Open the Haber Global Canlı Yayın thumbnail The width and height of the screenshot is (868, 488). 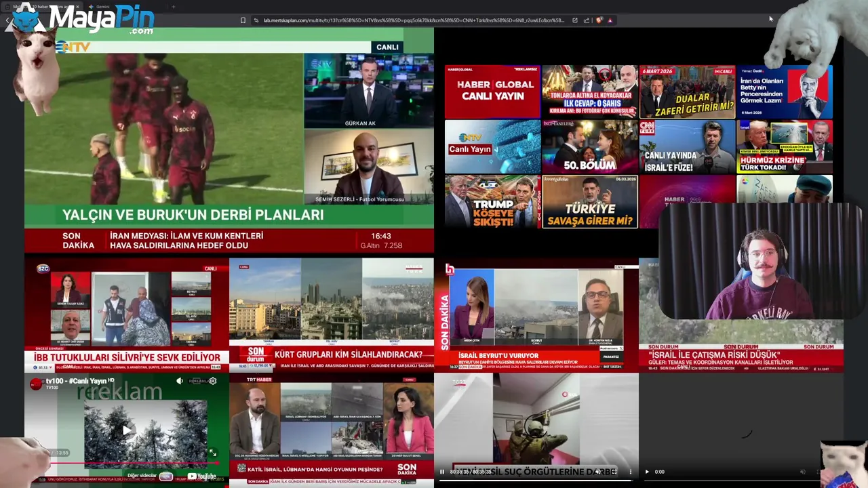492,91
